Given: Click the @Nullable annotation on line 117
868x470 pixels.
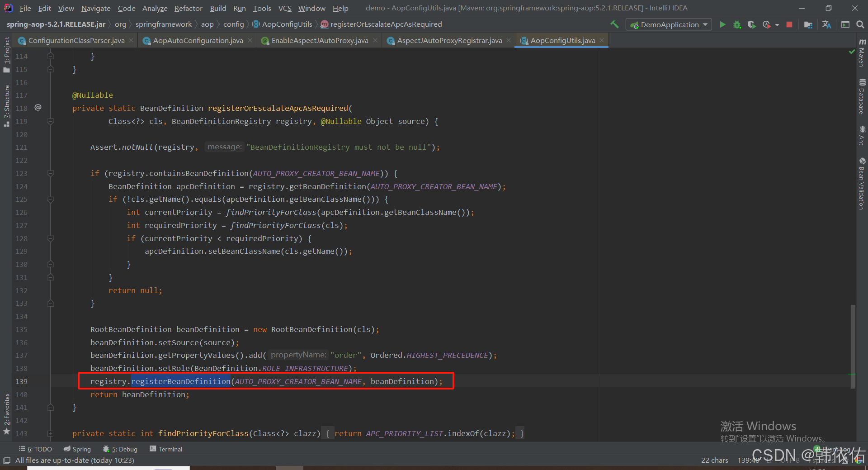Looking at the screenshot, I should pos(93,95).
